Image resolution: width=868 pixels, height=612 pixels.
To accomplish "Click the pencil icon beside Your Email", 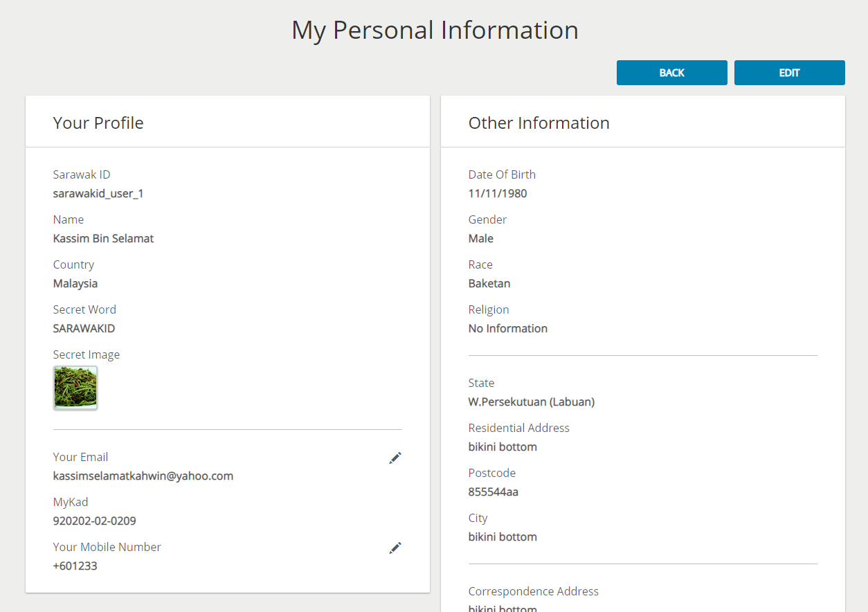I will pos(395,458).
